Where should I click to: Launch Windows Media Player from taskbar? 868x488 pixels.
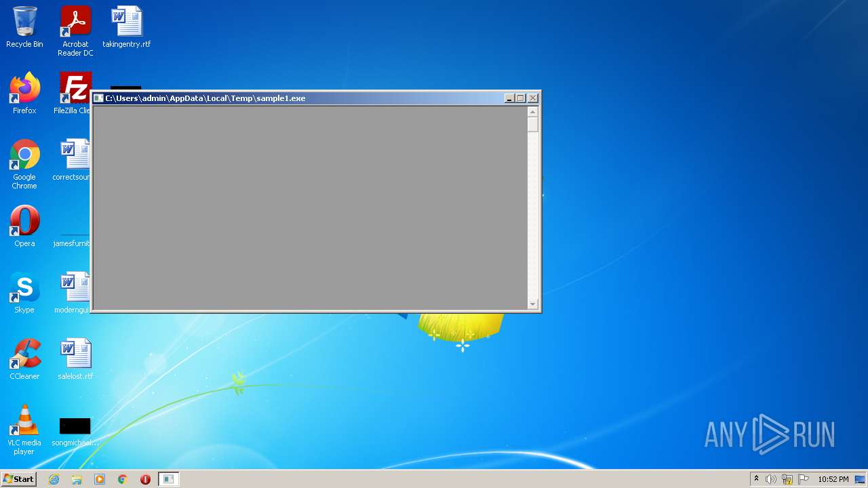pos(100,479)
